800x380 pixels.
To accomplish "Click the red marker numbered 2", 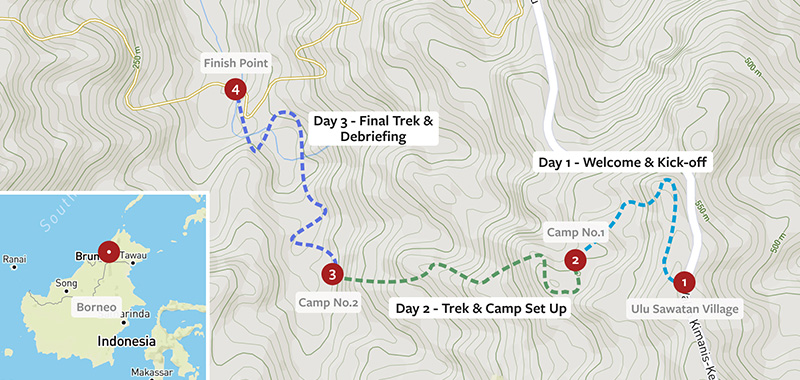I will 576,261.
